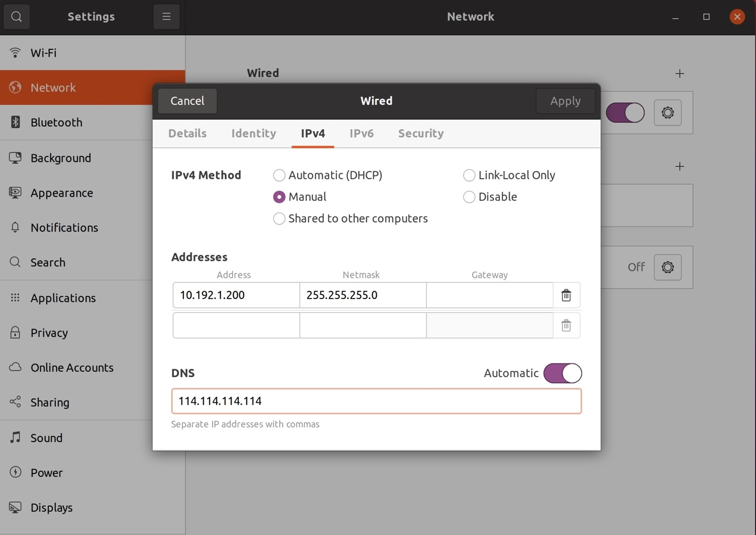This screenshot has width=756, height=535.
Task: Click the Notifications bell icon
Action: pos(15,227)
